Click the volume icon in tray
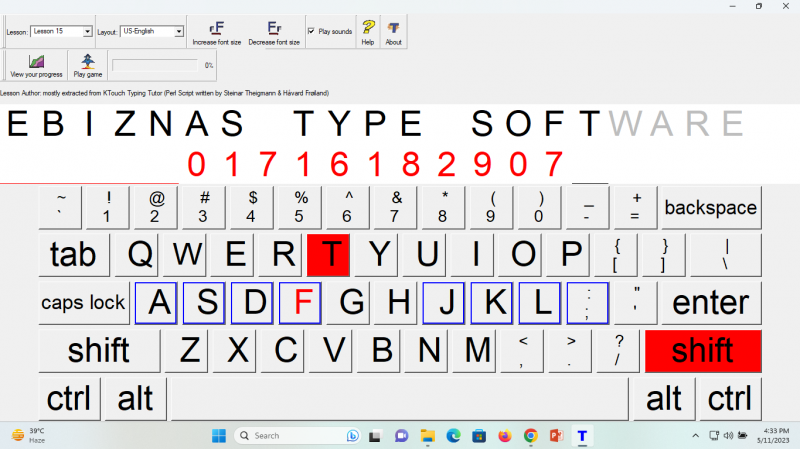Screen dimensions: 800x449 [x=729, y=436]
